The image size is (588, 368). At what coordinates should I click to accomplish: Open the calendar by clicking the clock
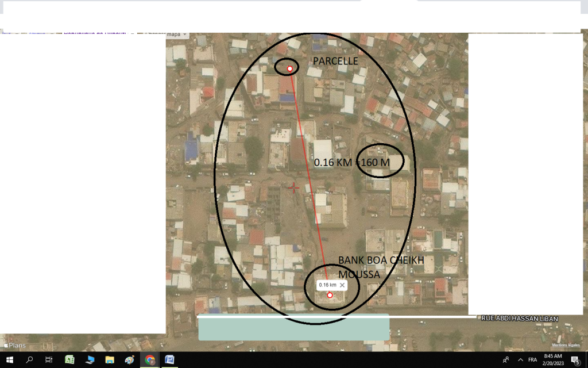pos(552,361)
